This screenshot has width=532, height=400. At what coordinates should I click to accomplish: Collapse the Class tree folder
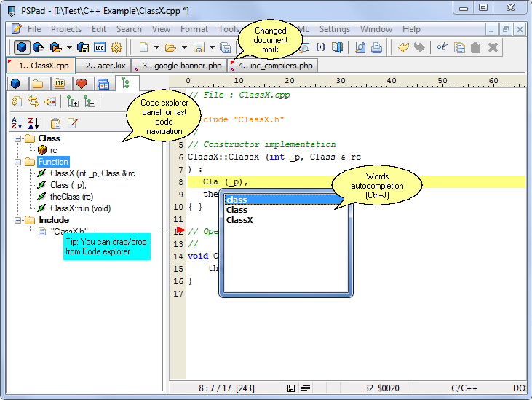(17, 138)
